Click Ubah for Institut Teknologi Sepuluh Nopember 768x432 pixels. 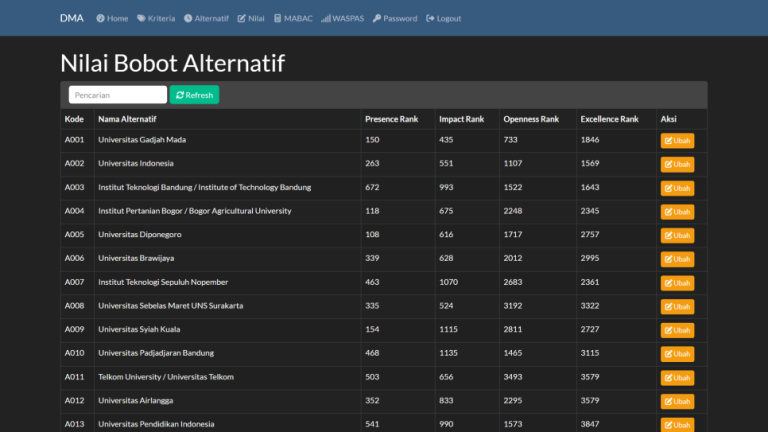[x=677, y=283]
